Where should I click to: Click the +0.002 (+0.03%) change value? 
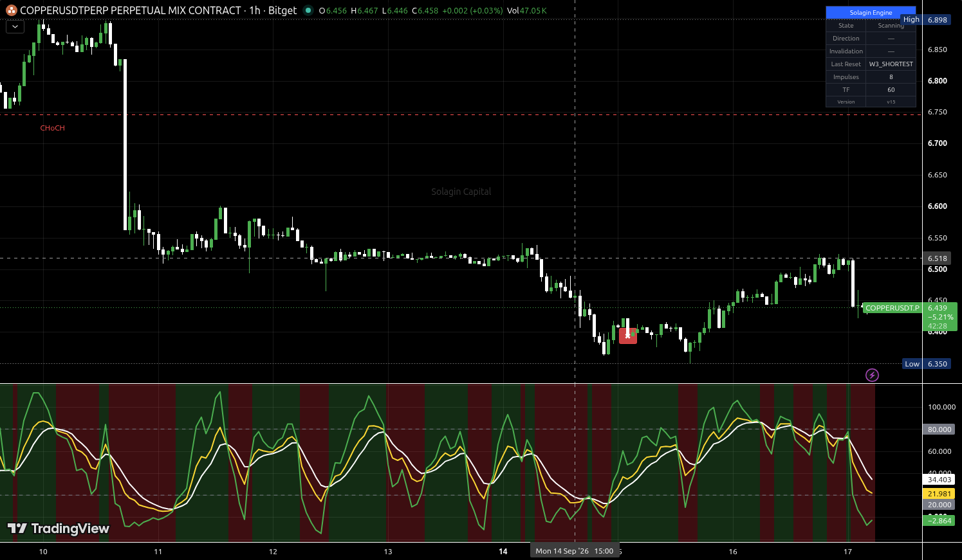point(472,10)
